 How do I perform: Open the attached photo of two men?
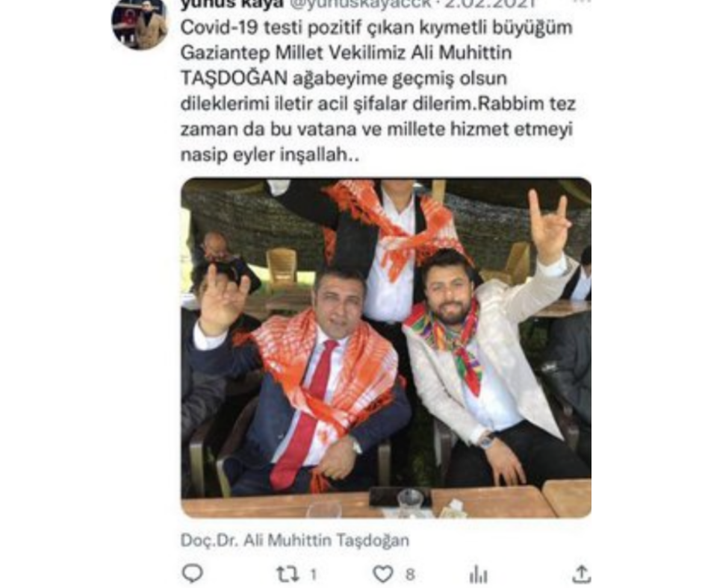[x=386, y=348]
